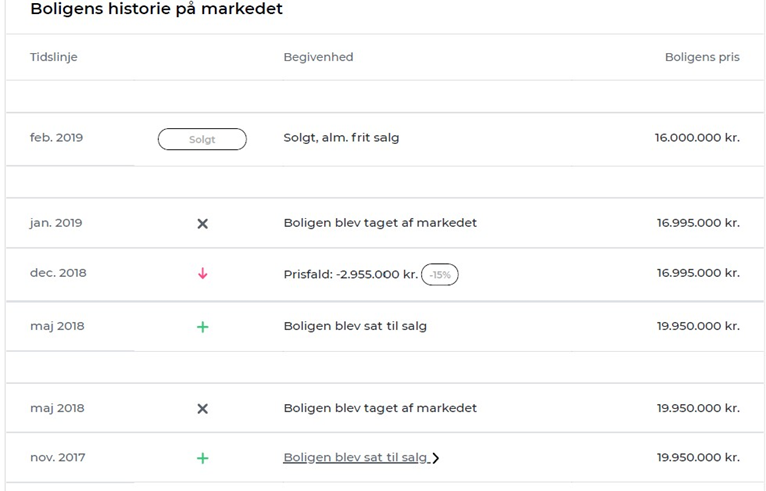The width and height of the screenshot is (766, 491).
Task: Click 'Boligens historie på markedet' heading
Action: [156, 9]
